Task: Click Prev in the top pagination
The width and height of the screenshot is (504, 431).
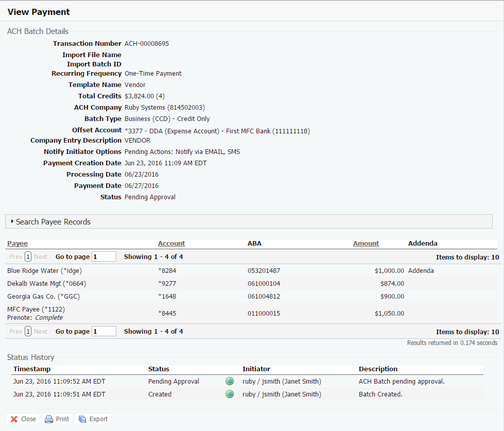Action: pos(15,257)
